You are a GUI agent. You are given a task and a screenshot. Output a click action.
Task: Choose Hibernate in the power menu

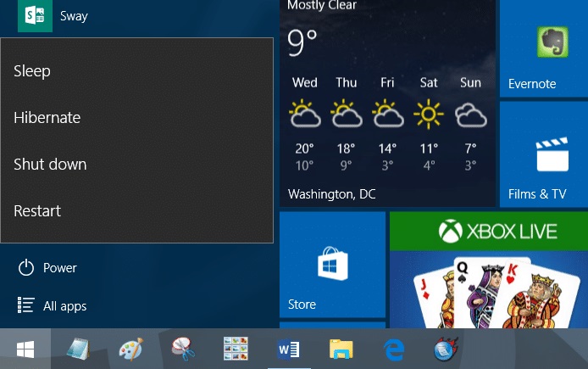[47, 118]
